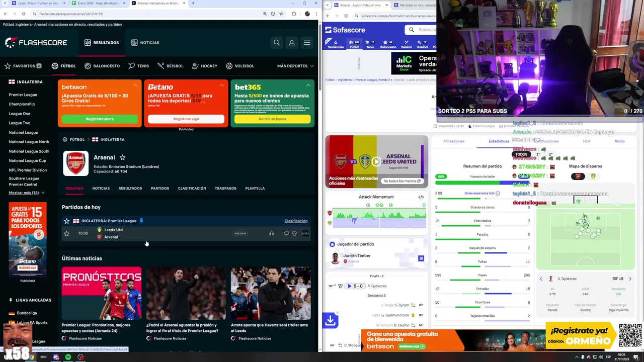
Task: Click Reciba su bonus on bet365 ad
Action: pos(273,119)
